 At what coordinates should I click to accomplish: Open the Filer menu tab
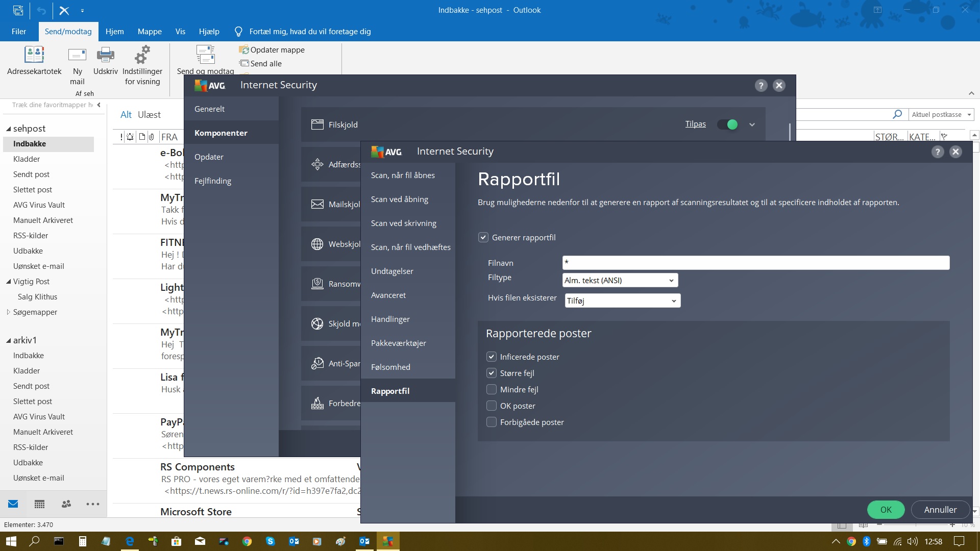click(19, 31)
